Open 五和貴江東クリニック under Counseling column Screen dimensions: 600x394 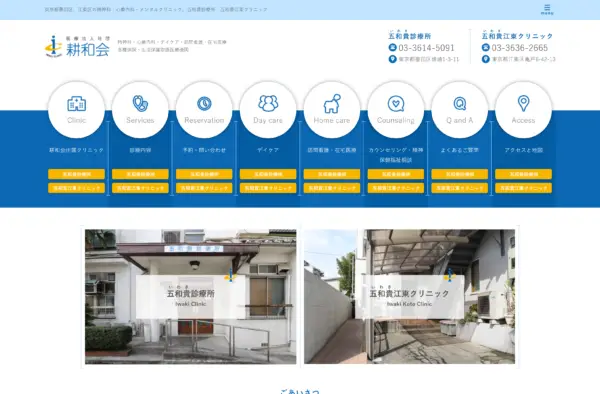[396, 188]
